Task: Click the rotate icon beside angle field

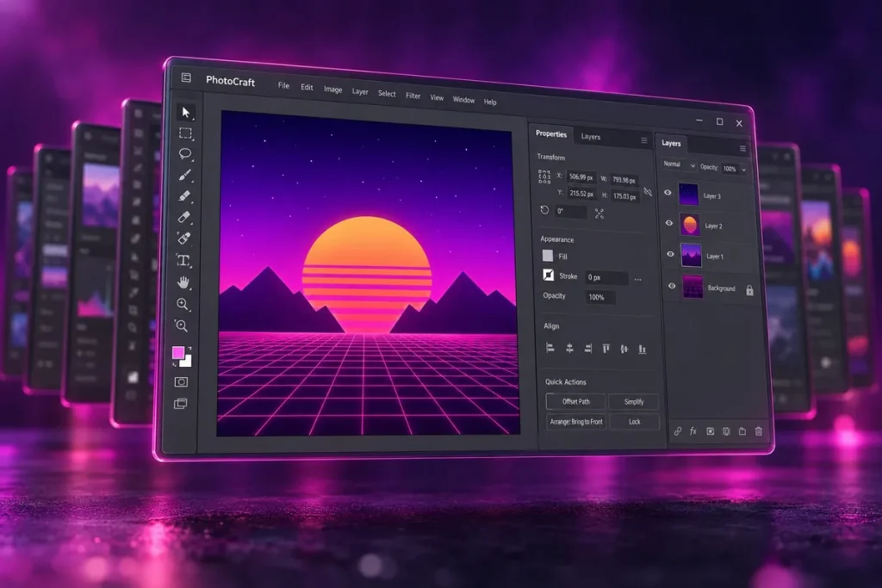Action: click(x=544, y=210)
